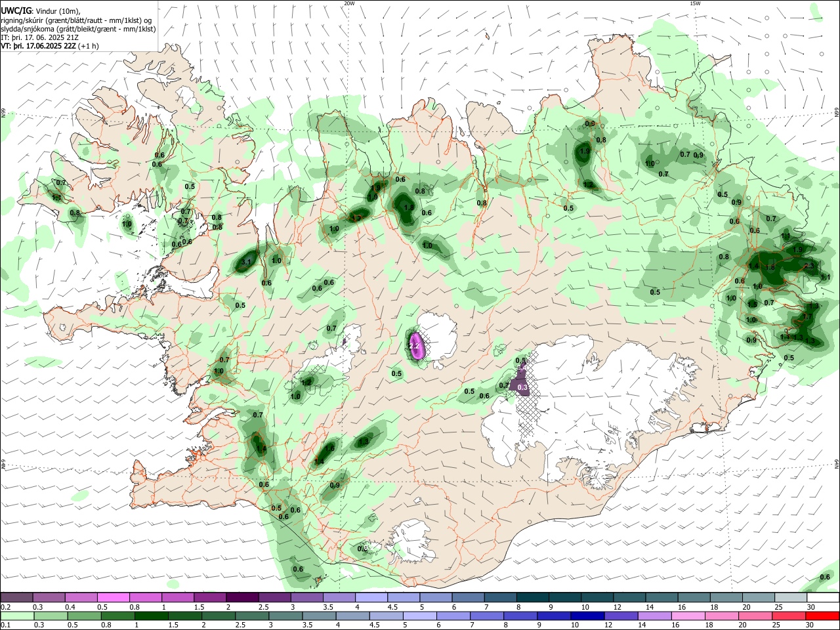Click the 'VT: þri. 17.06.2025 22Z (+1 h)' line
Screen dimensions: 840x630
pyautogui.click(x=50, y=46)
